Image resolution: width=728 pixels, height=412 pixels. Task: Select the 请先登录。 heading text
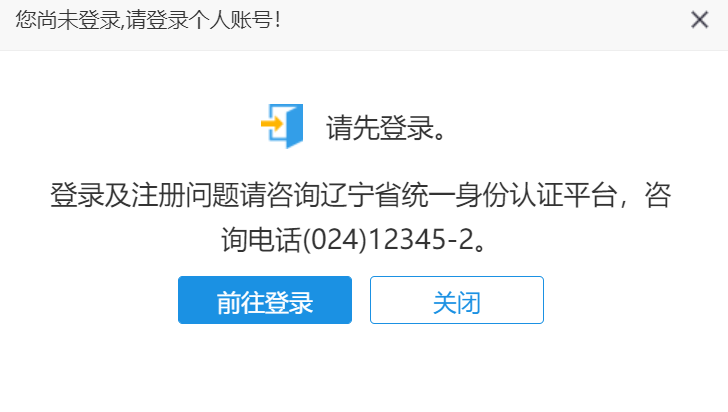pos(387,127)
